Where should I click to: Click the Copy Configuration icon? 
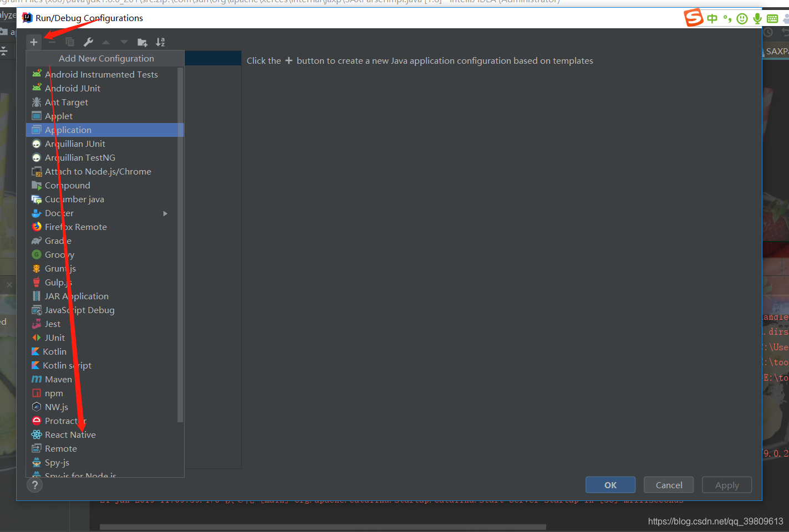click(70, 42)
